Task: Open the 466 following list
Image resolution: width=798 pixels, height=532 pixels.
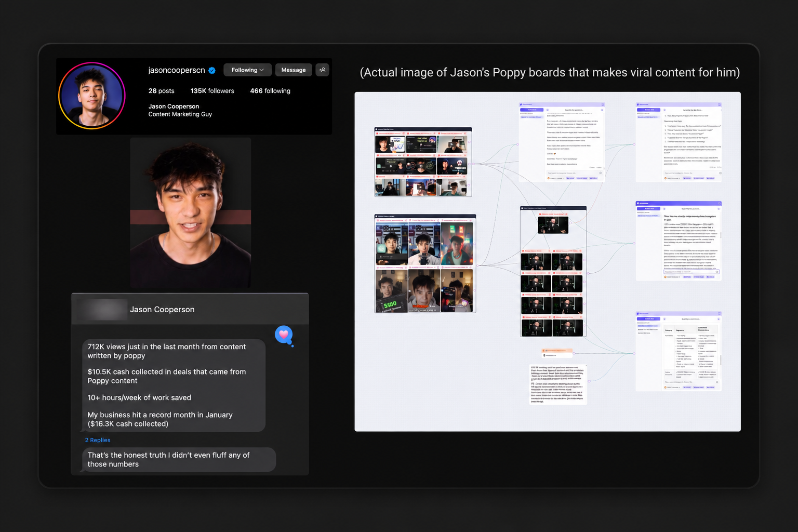Action: (x=270, y=90)
